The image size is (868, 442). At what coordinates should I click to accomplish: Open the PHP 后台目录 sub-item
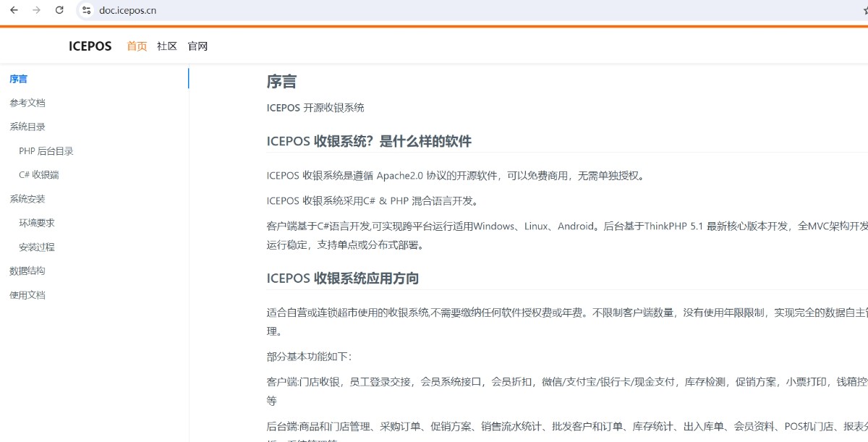[46, 151]
